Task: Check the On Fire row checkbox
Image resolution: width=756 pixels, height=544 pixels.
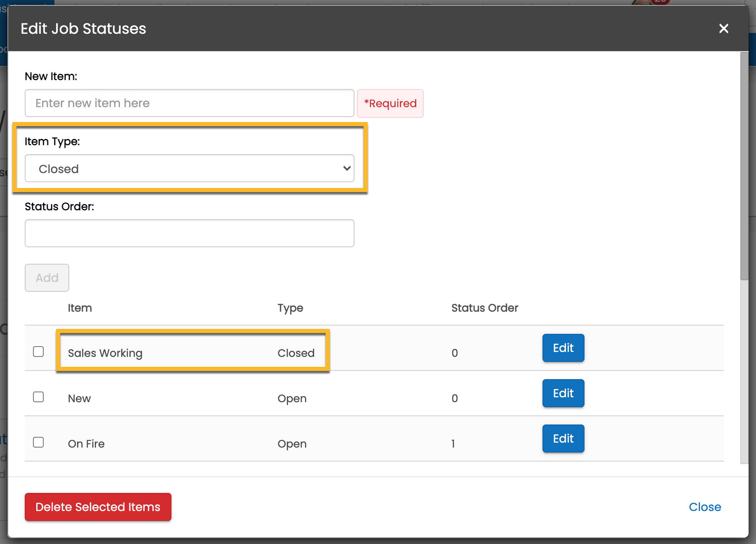Action: (x=38, y=442)
